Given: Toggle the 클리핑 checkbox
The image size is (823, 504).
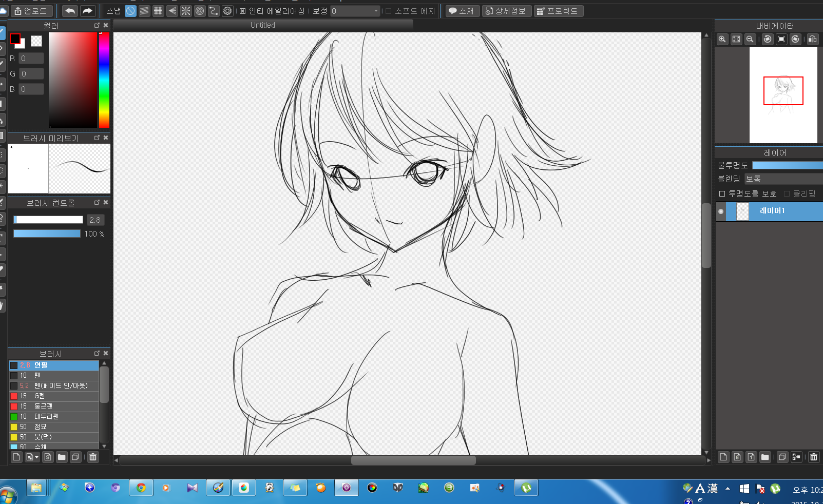Looking at the screenshot, I should point(787,193).
